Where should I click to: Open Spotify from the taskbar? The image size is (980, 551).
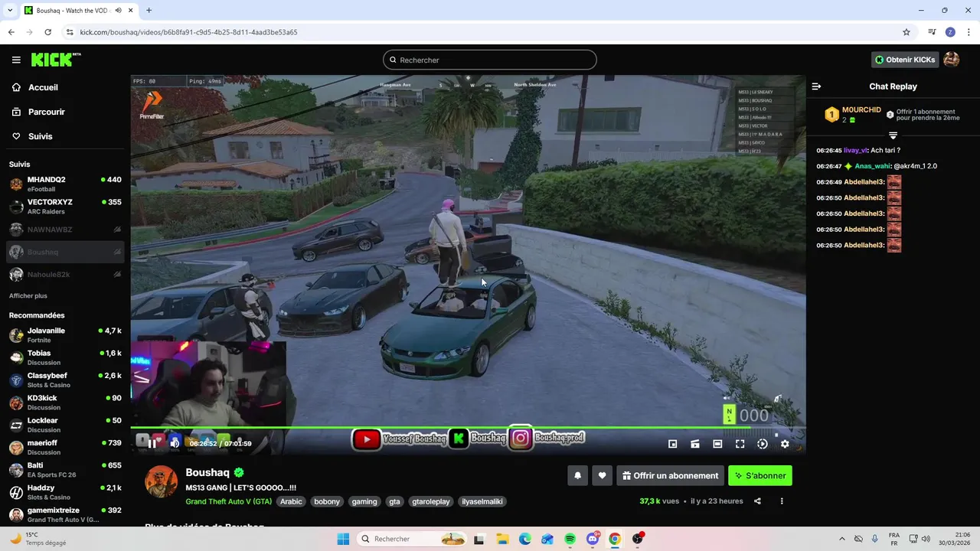(x=570, y=539)
